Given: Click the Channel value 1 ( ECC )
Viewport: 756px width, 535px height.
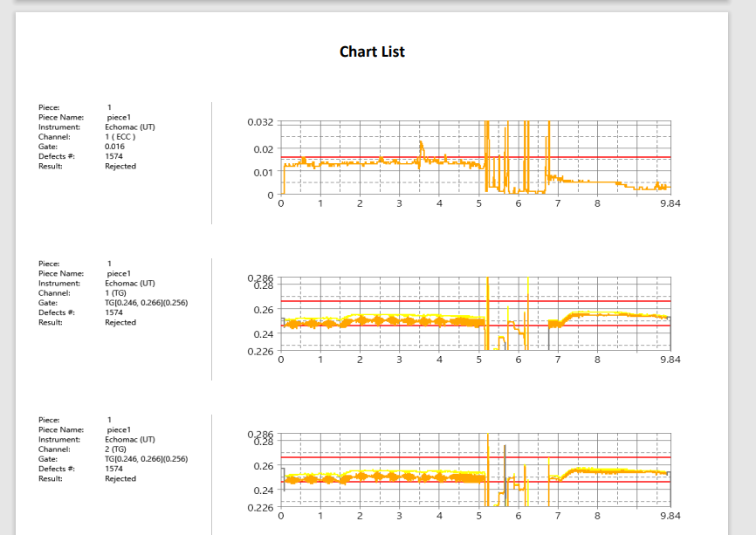Looking at the screenshot, I should (120, 137).
